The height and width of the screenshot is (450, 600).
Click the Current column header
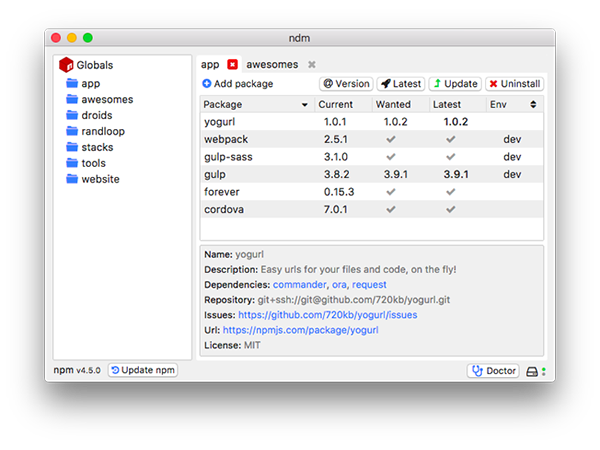click(x=335, y=104)
